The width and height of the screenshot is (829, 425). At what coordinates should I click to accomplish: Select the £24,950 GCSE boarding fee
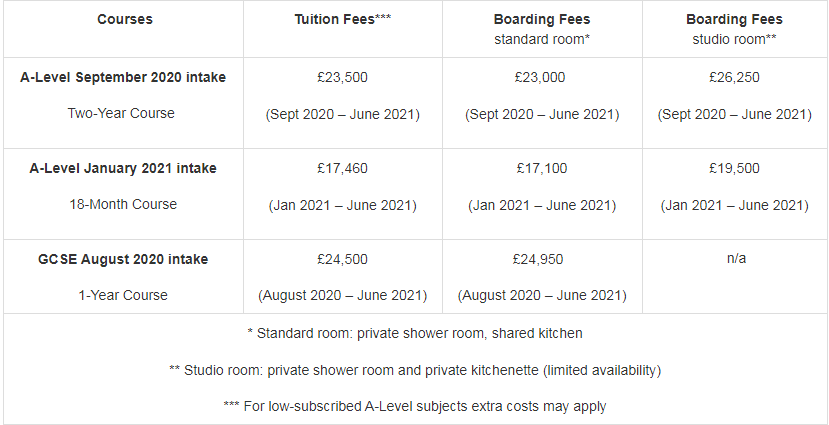538,260
